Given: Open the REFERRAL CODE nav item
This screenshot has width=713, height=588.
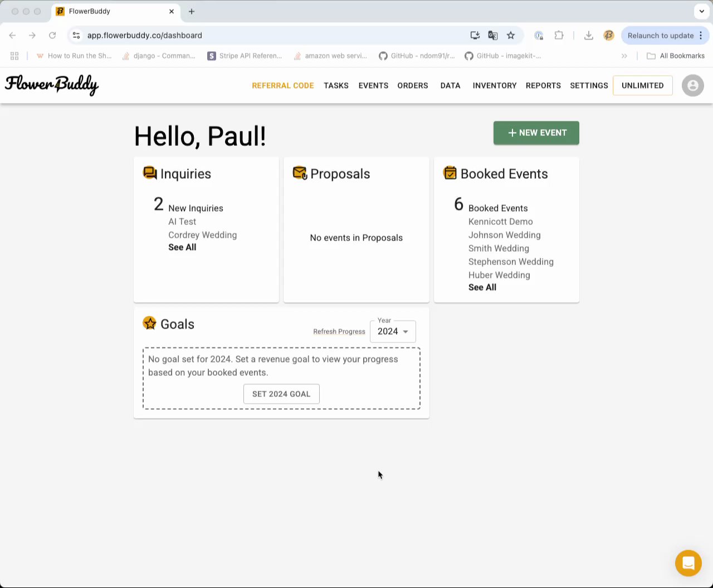Looking at the screenshot, I should pos(283,85).
